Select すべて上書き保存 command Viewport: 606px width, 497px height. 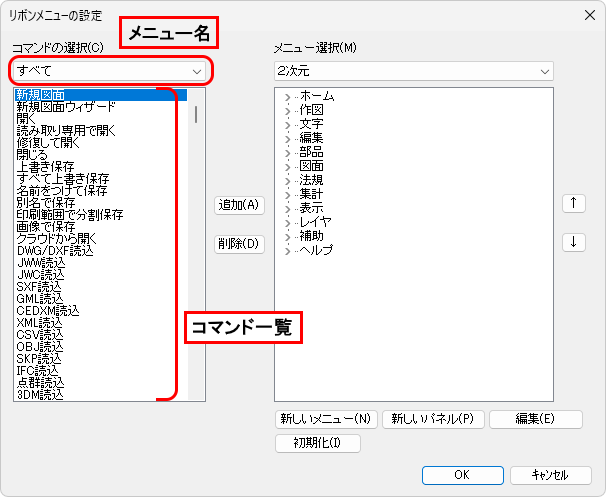[100, 179]
